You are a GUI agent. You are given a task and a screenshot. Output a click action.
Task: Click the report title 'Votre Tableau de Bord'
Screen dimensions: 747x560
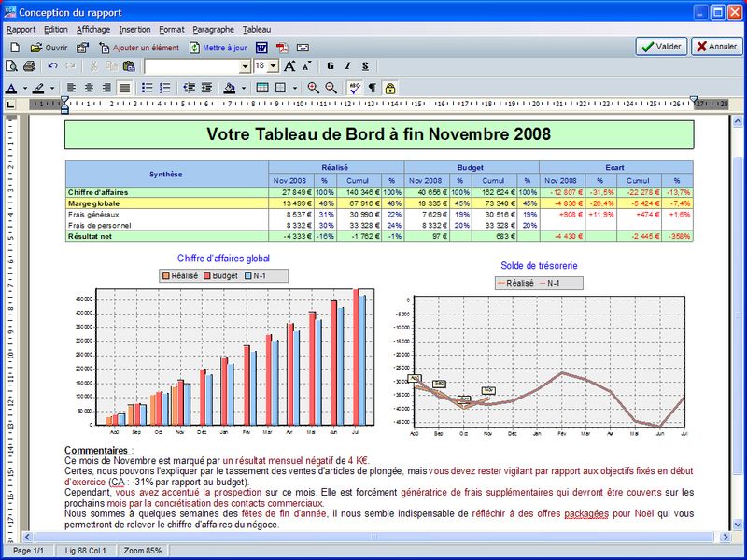coord(379,134)
